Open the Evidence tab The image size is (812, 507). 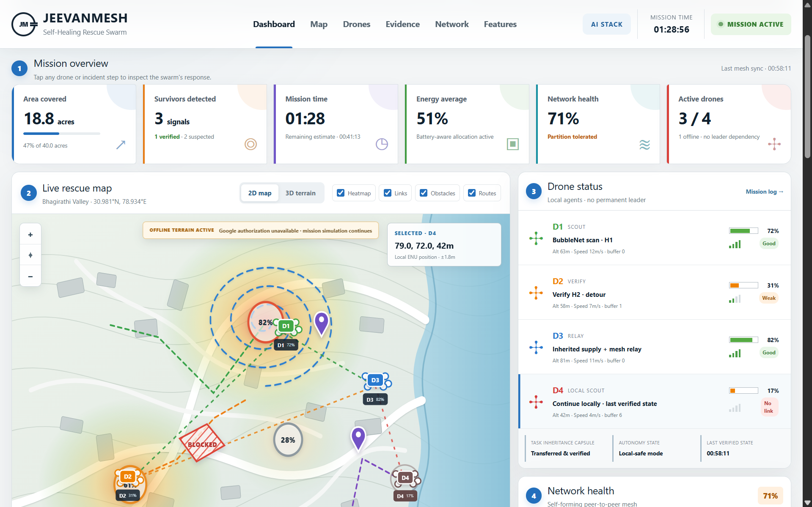point(402,24)
